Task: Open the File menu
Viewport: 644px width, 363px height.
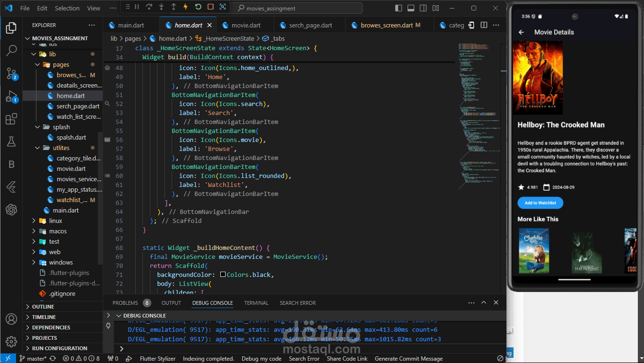Action: [25, 8]
